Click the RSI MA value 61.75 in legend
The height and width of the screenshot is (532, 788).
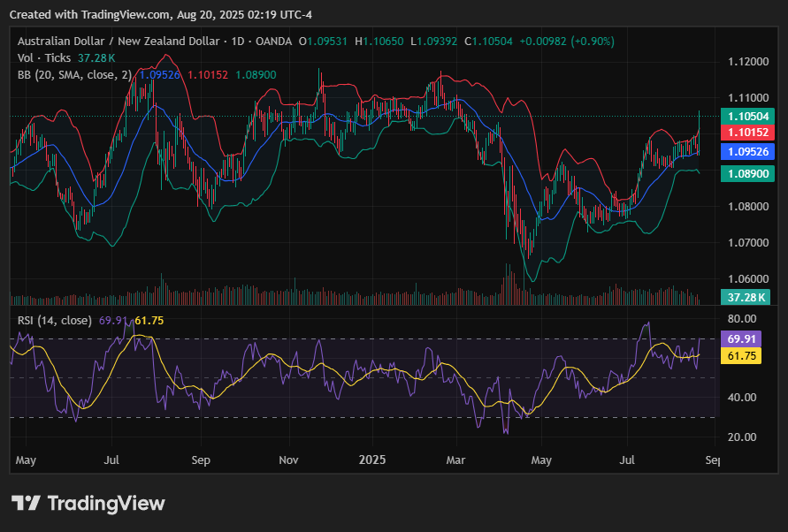(149, 321)
